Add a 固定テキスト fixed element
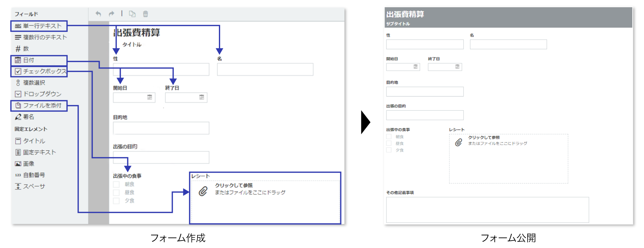Viewport: 644px width, 248px height. [36, 152]
